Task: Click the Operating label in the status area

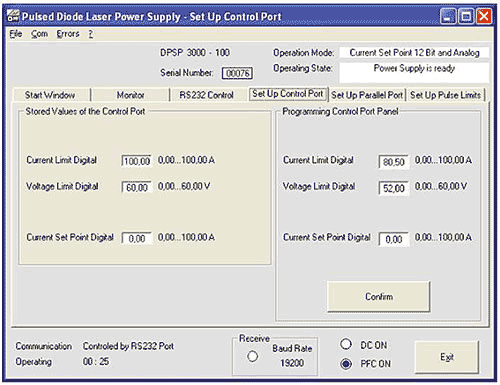Action: pos(34,362)
